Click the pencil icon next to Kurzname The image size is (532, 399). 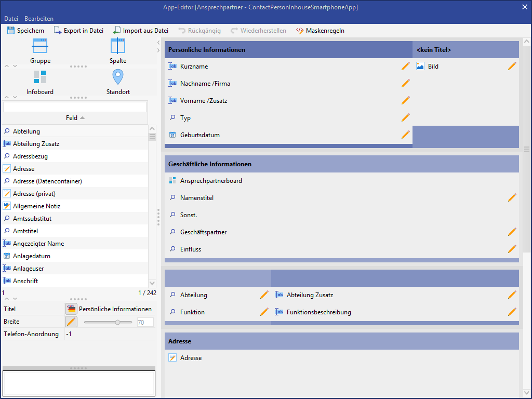pyautogui.click(x=406, y=66)
